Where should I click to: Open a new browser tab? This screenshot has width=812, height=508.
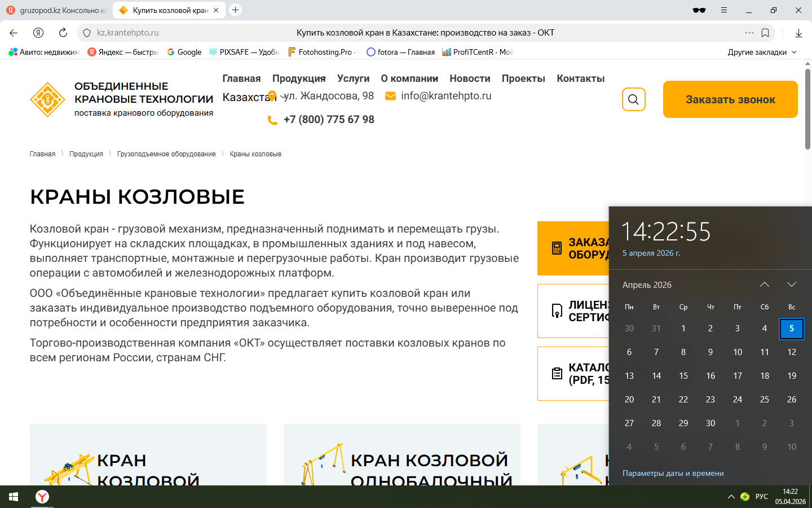236,10
